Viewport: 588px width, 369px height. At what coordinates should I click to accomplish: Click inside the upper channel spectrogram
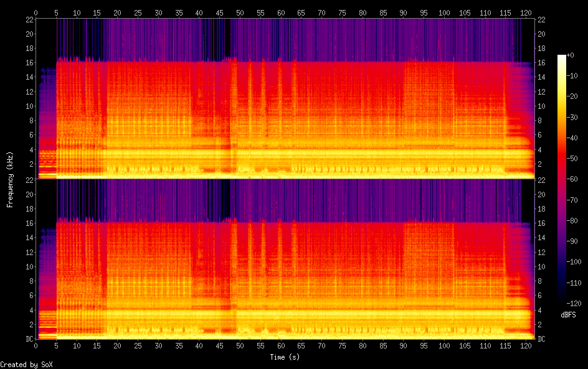click(x=285, y=98)
